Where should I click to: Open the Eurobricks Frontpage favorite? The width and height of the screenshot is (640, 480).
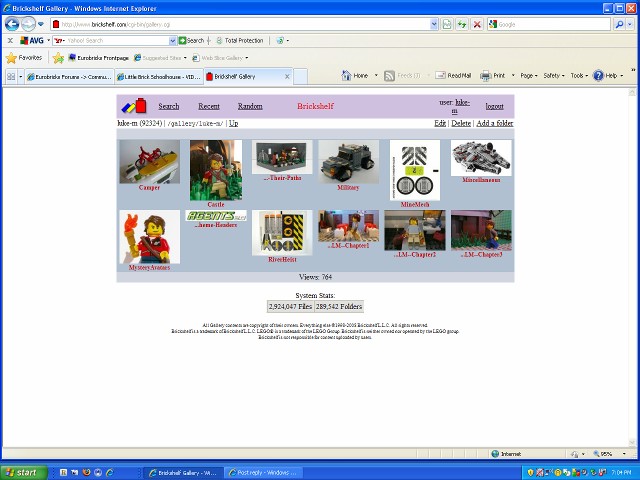[98, 58]
